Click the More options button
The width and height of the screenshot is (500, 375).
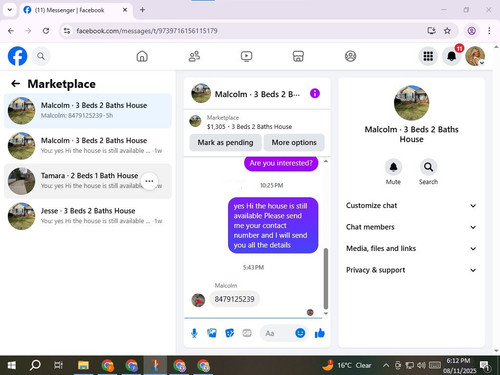[294, 142]
